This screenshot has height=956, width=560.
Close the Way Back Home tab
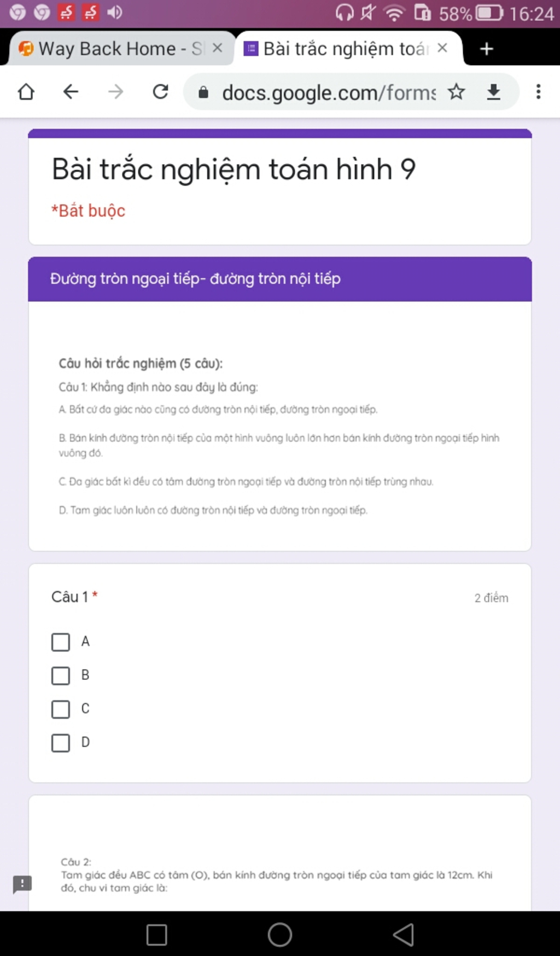[217, 48]
